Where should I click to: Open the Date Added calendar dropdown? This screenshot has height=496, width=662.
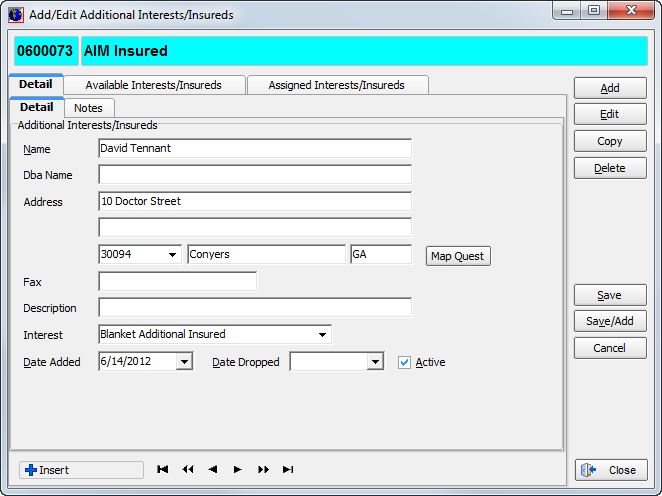tap(184, 362)
